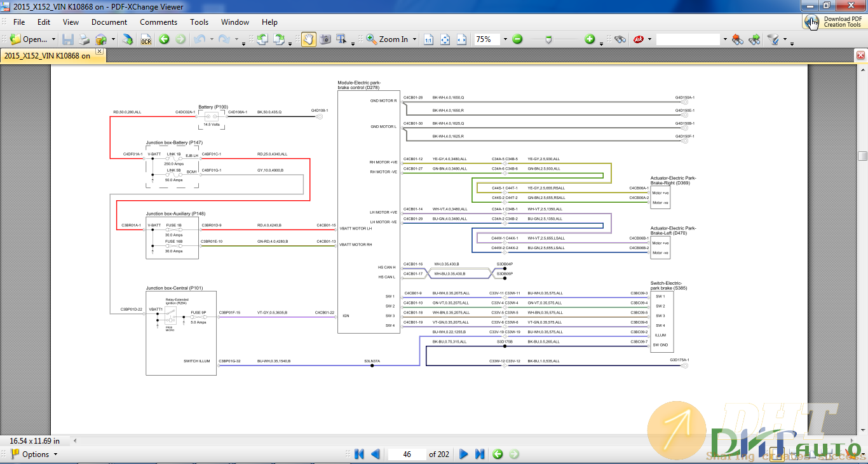Expand the Open button dropdown arrow
The width and height of the screenshot is (868, 464).
53,39
